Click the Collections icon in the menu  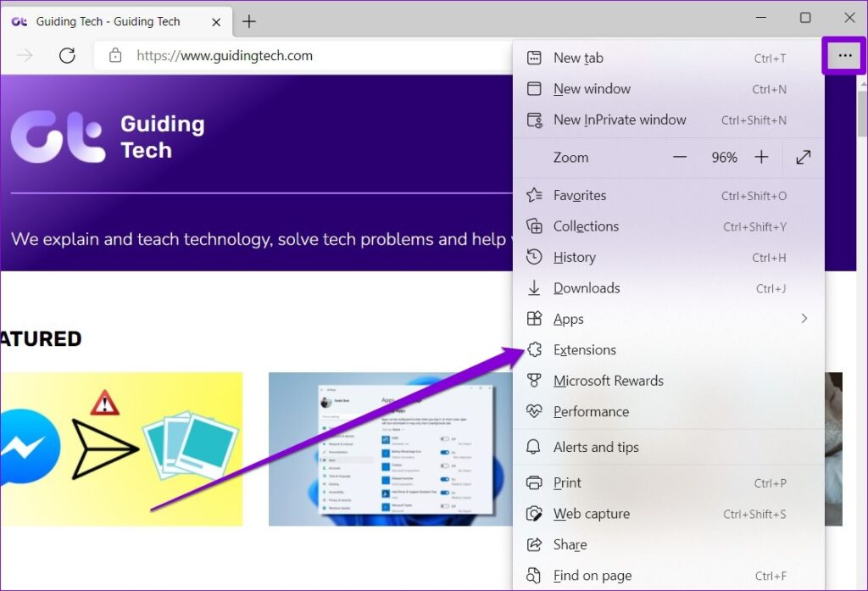click(535, 226)
